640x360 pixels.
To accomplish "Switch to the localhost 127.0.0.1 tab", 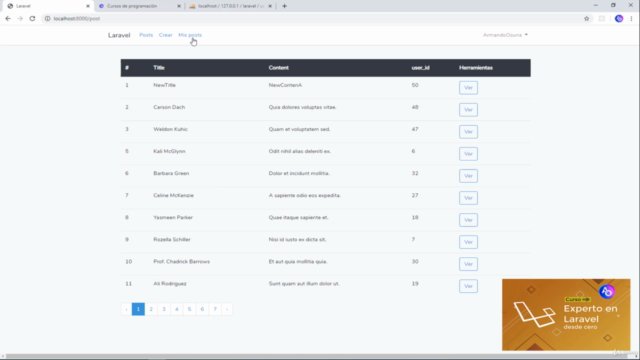I will point(230,6).
